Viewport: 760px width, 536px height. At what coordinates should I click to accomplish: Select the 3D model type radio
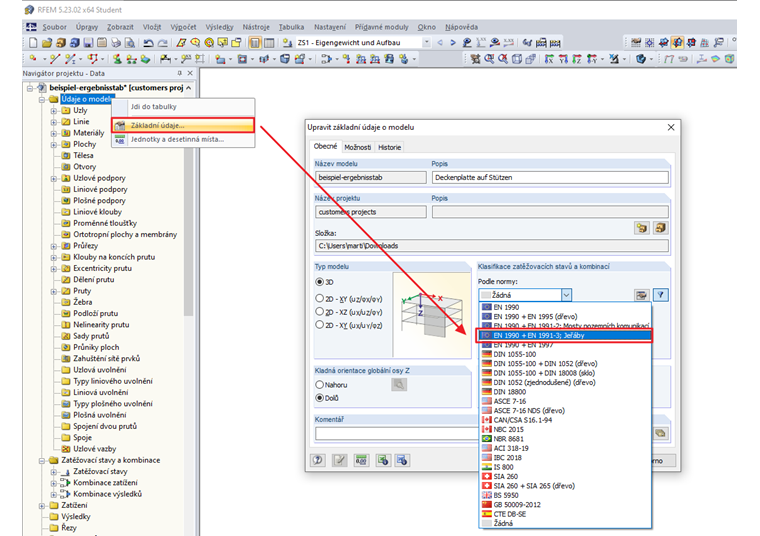319,282
